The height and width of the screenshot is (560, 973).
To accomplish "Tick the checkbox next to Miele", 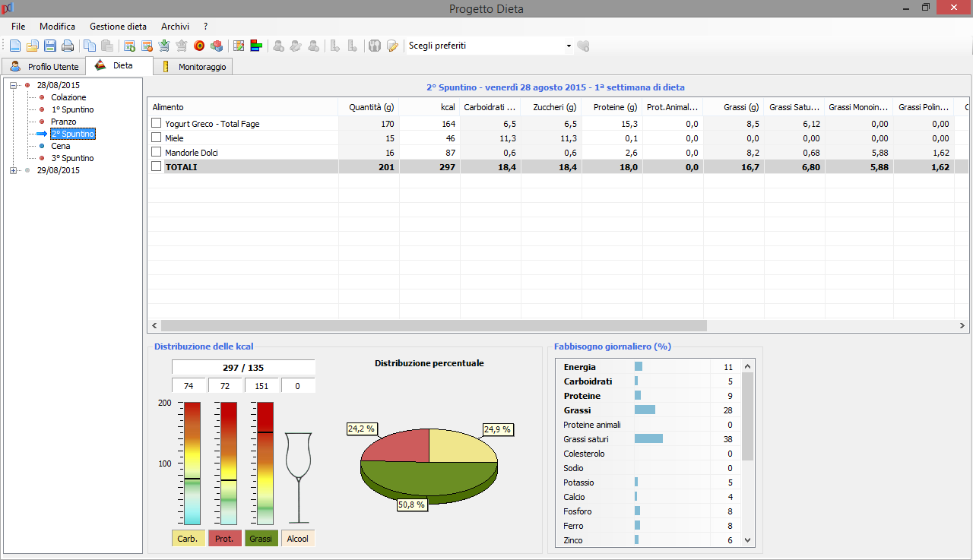I will click(156, 138).
